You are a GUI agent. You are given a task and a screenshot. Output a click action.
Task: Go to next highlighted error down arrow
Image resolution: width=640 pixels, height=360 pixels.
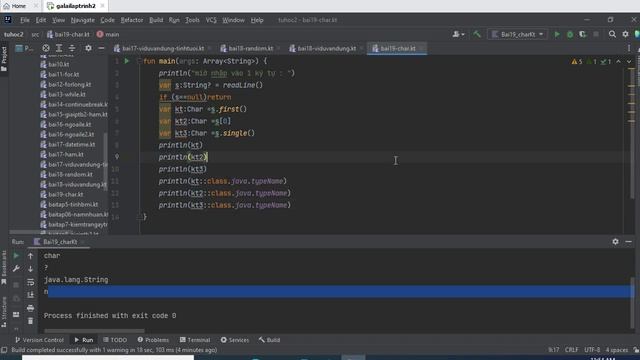tap(629, 62)
